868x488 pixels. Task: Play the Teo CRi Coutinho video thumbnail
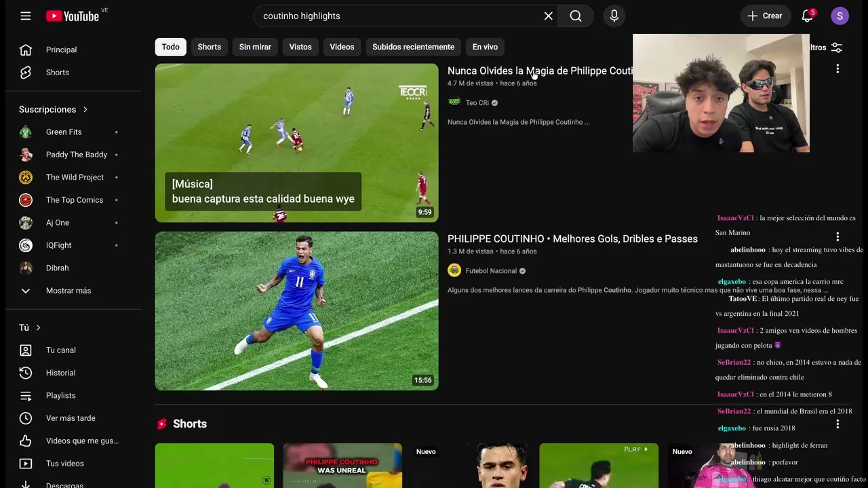pyautogui.click(x=296, y=143)
